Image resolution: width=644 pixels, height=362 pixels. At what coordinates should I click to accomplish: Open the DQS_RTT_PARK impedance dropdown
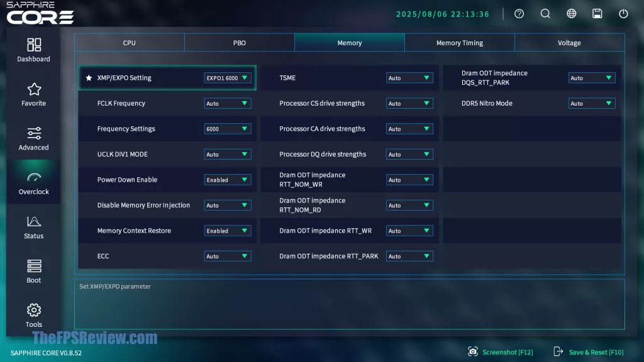coord(592,78)
